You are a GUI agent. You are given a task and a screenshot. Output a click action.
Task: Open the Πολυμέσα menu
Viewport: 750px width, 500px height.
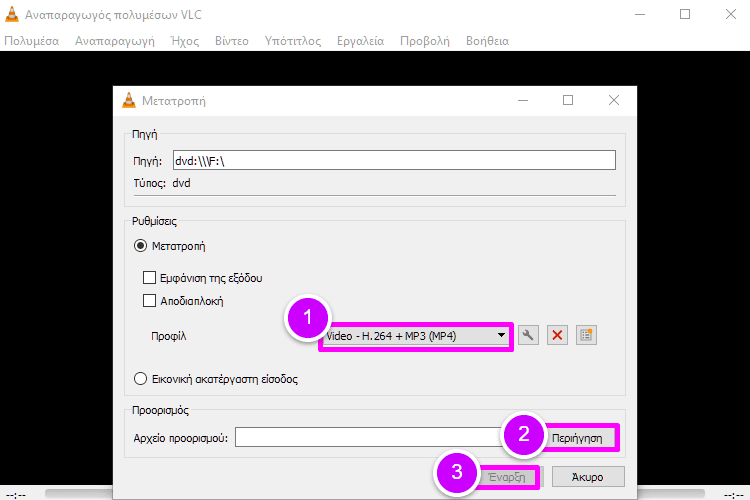coord(32,41)
